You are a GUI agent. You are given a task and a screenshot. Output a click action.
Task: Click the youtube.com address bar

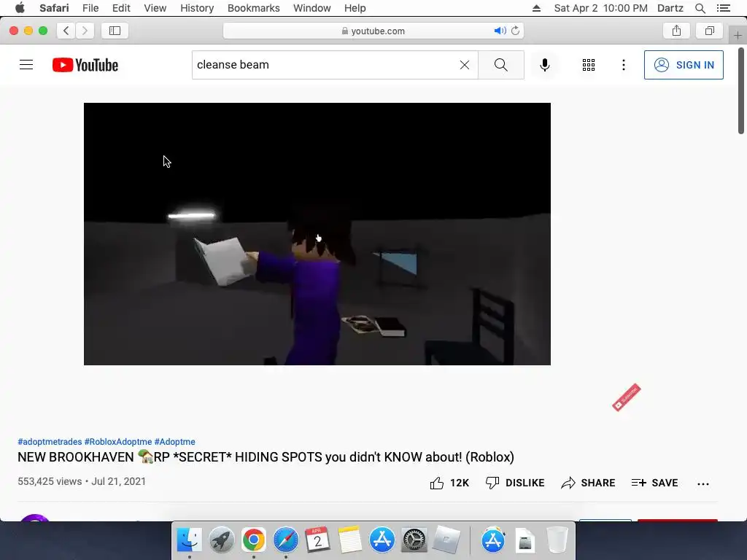(x=373, y=31)
